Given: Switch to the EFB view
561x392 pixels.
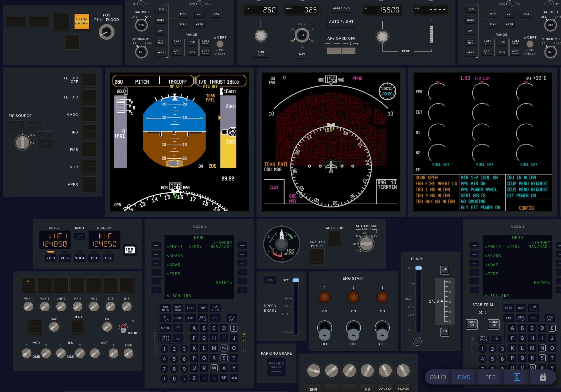Looking at the screenshot, I should (490, 377).
